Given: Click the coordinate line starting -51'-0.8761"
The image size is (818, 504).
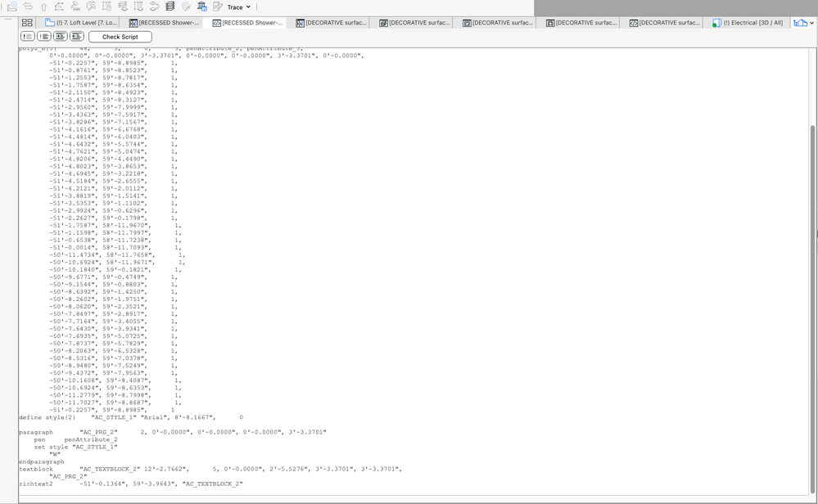Looking at the screenshot, I should 114,70.
